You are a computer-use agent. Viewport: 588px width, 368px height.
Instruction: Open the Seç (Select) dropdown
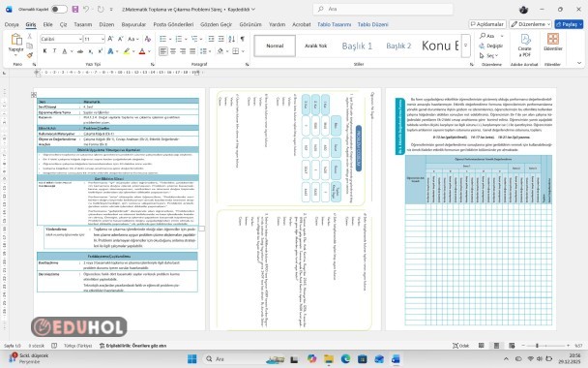click(x=488, y=55)
